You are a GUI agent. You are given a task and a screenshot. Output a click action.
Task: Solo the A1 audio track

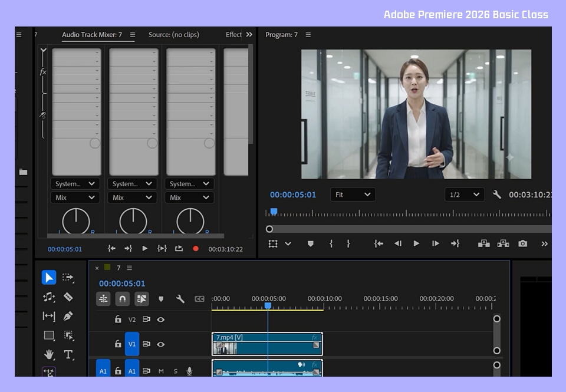pos(176,371)
